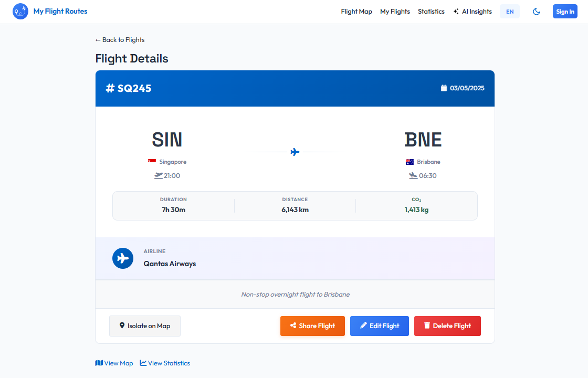Click the 06:30 arrival time
588x378 pixels.
coord(428,175)
